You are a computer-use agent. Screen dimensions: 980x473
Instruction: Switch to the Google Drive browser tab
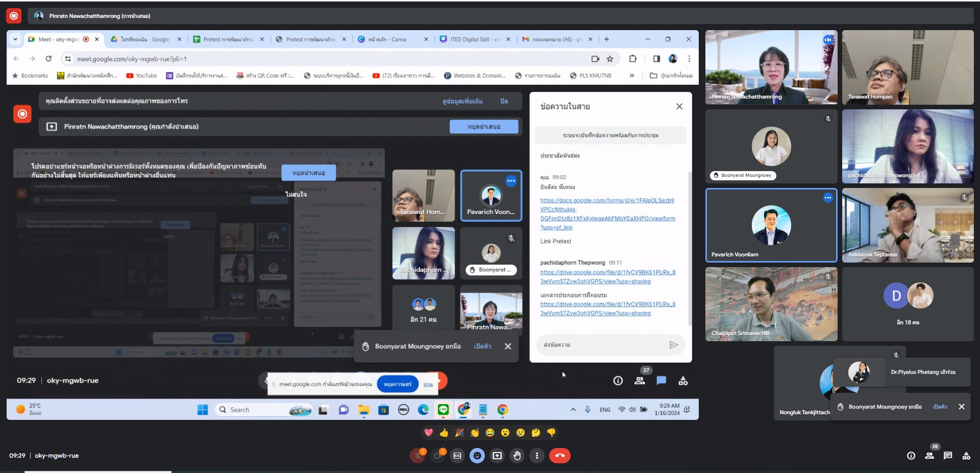coord(145,39)
